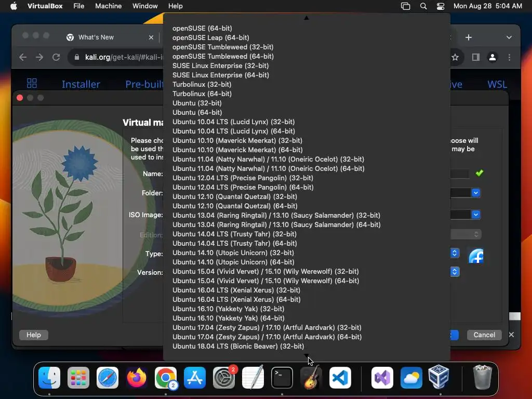Viewport: 532px width, 399px height.
Task: Open the ISO Image dropdown arrow
Action: coord(476,215)
